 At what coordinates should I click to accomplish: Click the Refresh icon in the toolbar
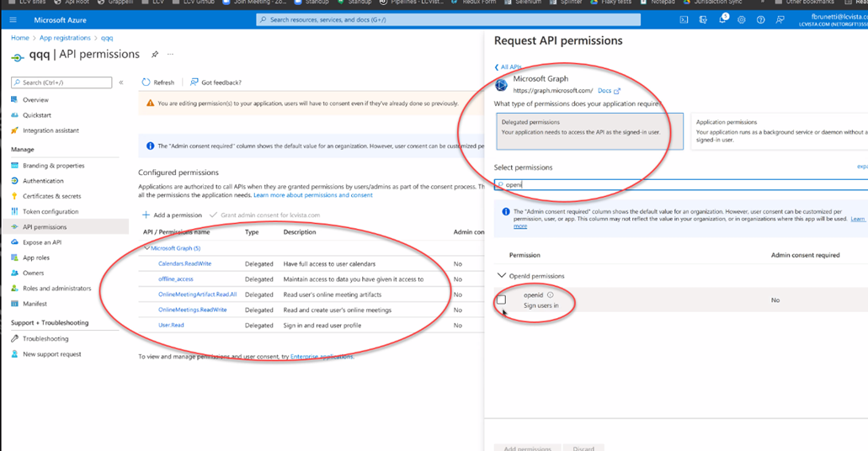pyautogui.click(x=146, y=82)
